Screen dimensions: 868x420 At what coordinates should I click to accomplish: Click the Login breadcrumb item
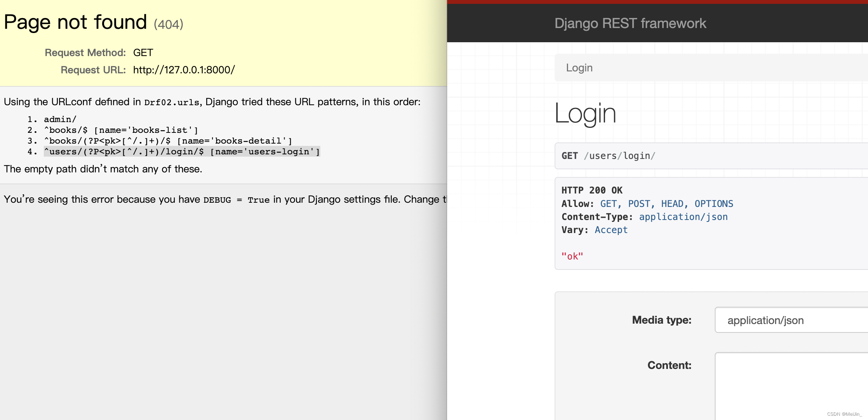(579, 68)
